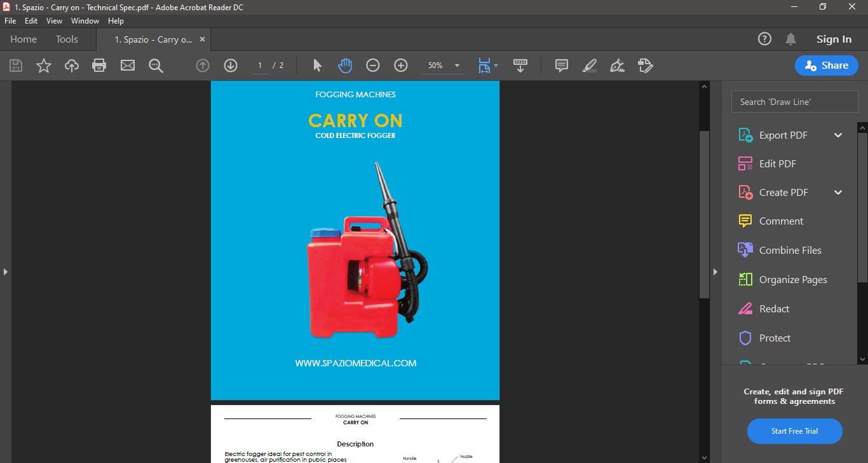Expand the Export PDF options

837,135
